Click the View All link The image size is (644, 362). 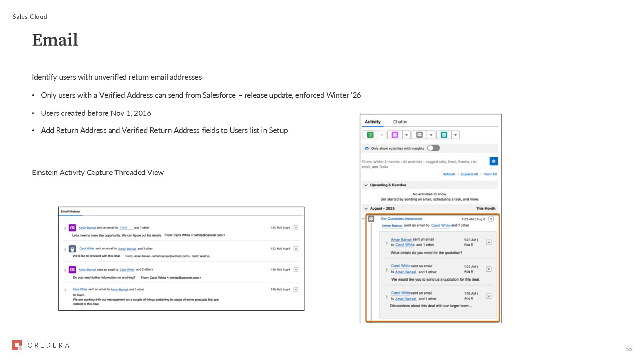pyautogui.click(x=490, y=174)
